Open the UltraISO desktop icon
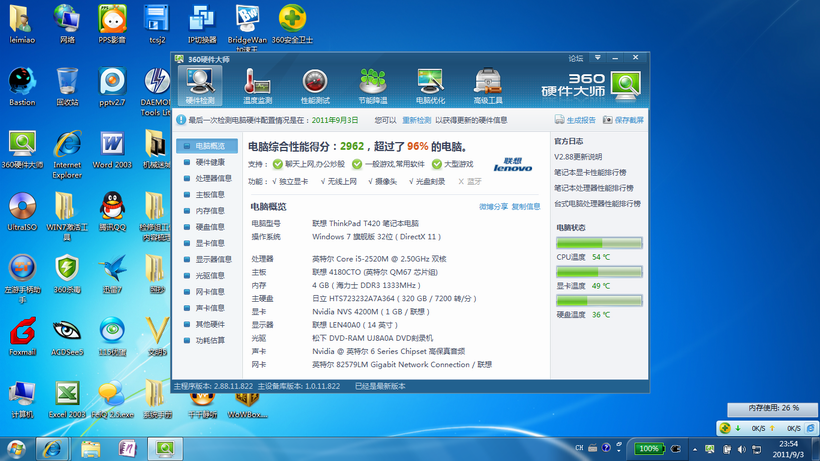The width and height of the screenshot is (820, 461). pyautogui.click(x=22, y=212)
